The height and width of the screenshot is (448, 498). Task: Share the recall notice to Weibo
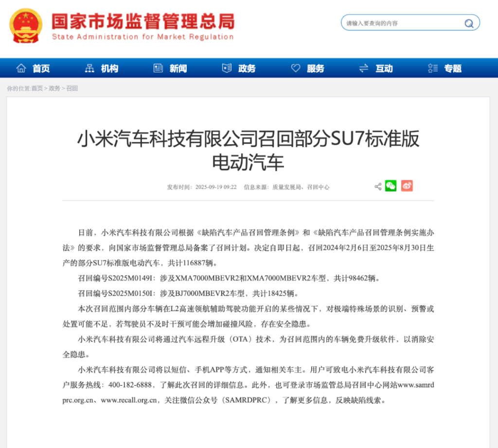(x=407, y=186)
